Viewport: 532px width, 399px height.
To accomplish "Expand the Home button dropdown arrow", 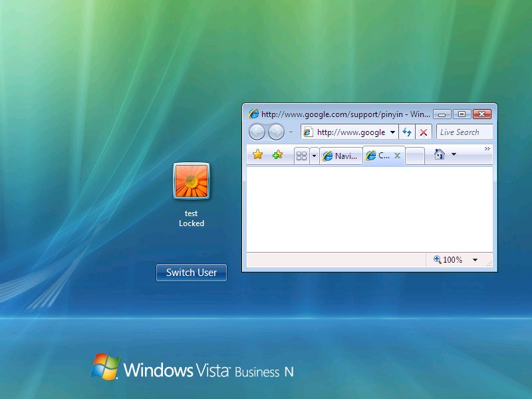I will pos(454,154).
